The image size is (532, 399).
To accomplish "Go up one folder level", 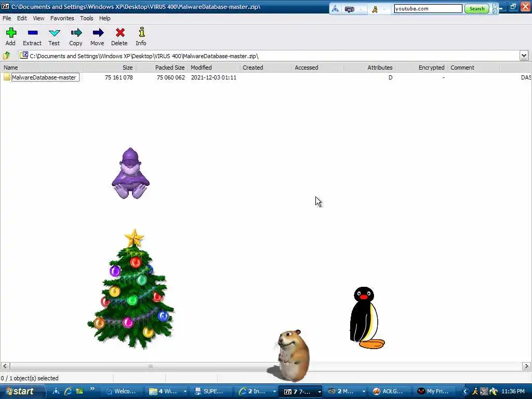I will click(7, 55).
